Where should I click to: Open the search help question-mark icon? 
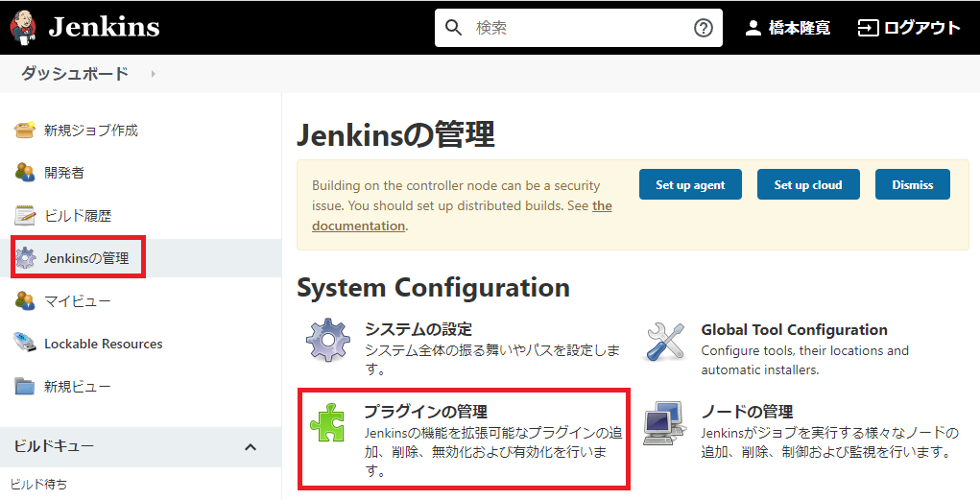coord(704,28)
